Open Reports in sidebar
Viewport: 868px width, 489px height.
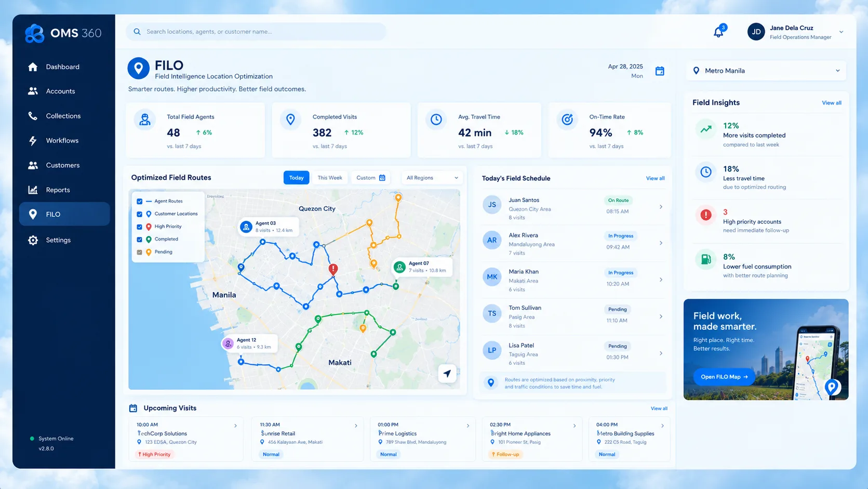click(64, 190)
